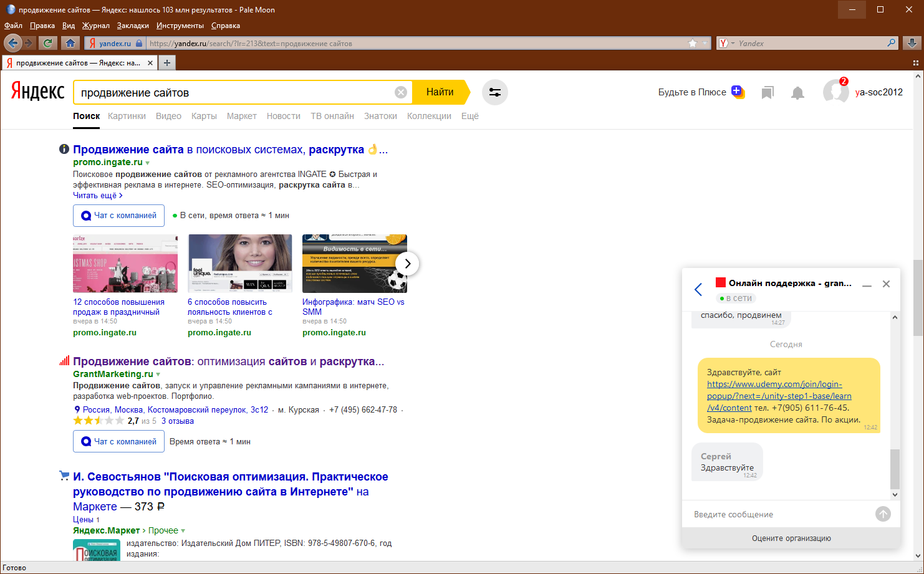This screenshot has width=924, height=574.
Task: Reload the page with the refresh icon
Action: point(47,43)
